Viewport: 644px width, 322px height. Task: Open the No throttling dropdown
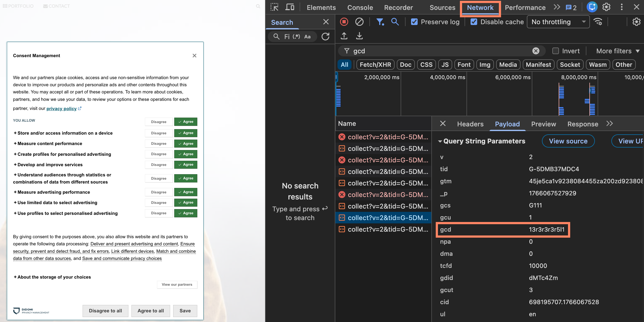[x=558, y=22]
